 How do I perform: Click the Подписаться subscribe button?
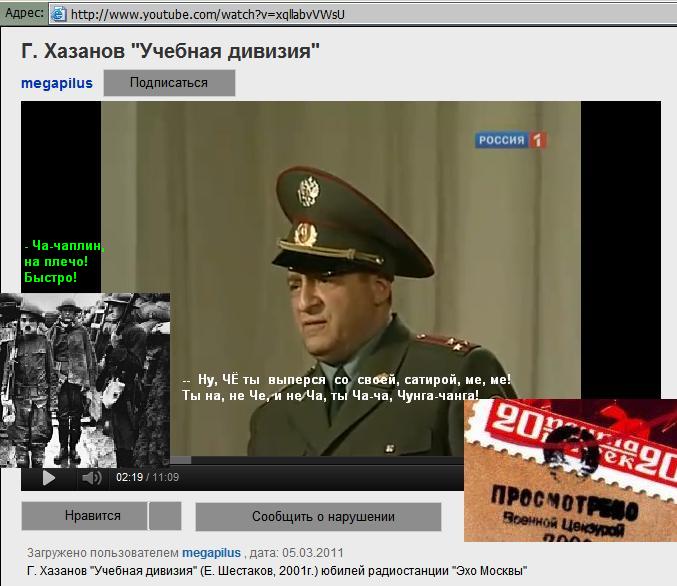pyautogui.click(x=169, y=83)
